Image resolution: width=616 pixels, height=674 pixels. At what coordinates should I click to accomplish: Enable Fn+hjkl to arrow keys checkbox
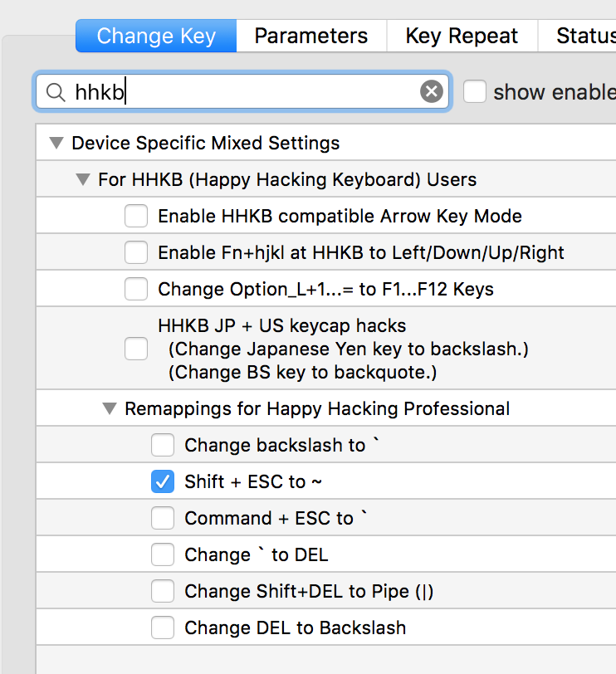pyautogui.click(x=136, y=252)
